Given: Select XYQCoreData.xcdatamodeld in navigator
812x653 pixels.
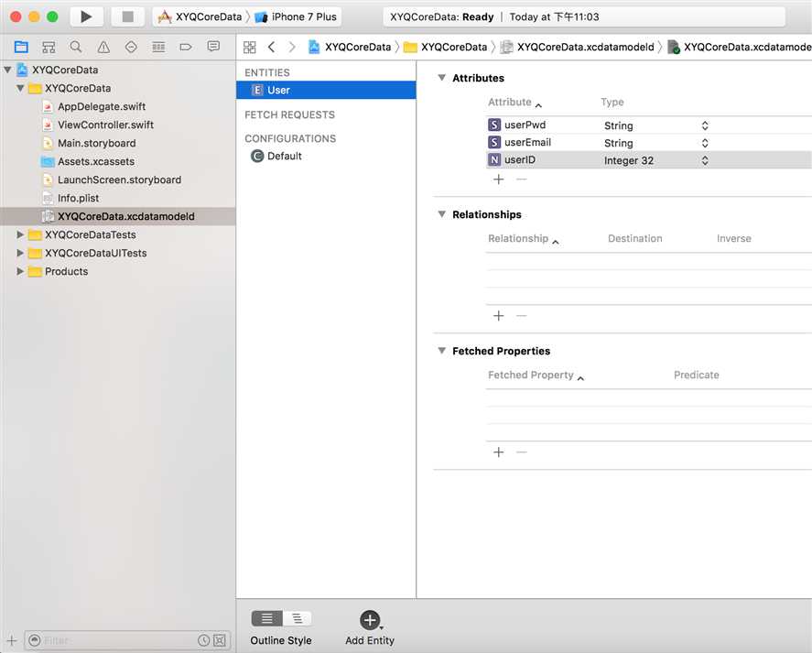Looking at the screenshot, I should point(118,216).
